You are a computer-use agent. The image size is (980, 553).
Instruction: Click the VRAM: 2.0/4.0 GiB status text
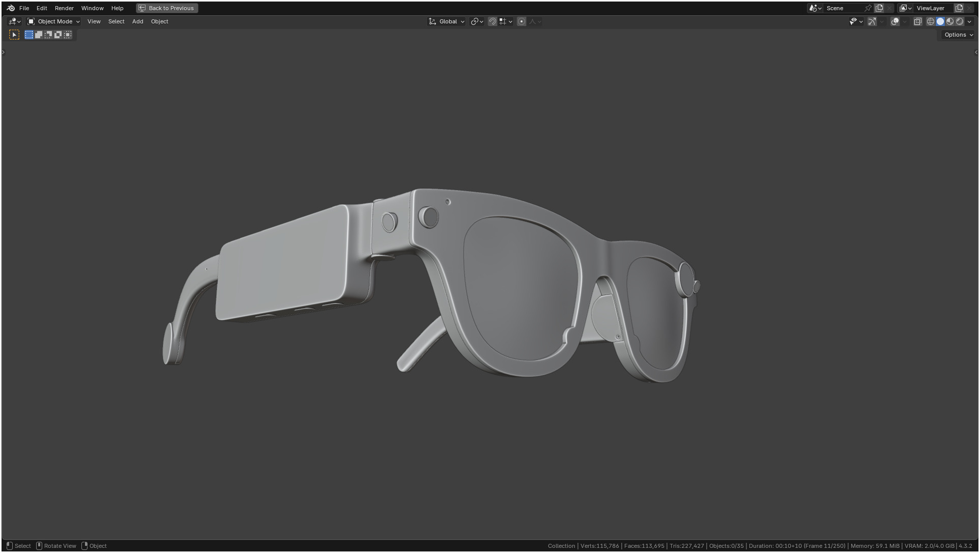[x=929, y=546]
